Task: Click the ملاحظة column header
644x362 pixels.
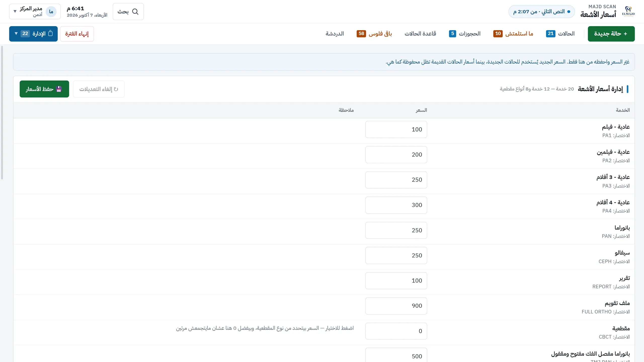Action: [346, 110]
